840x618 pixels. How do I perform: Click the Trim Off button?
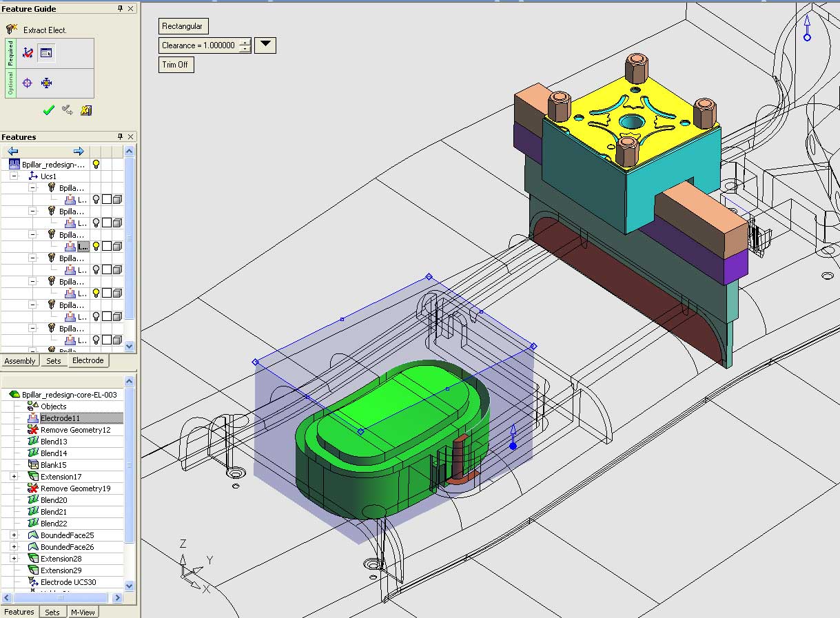(x=176, y=64)
